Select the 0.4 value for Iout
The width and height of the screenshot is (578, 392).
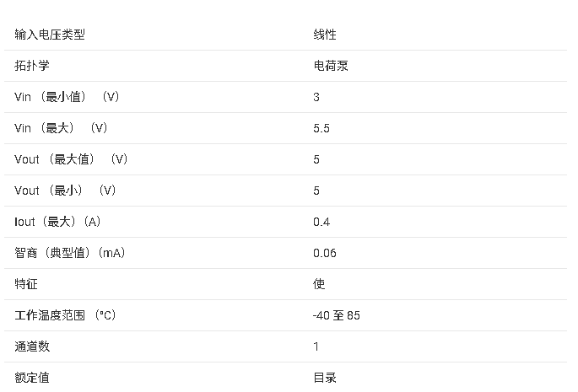point(321,222)
